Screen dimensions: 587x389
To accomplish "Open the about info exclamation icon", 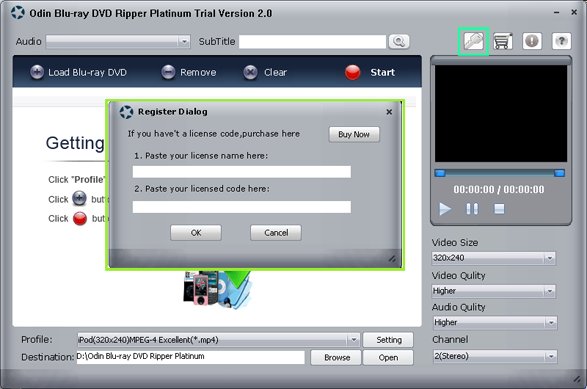I will click(532, 41).
